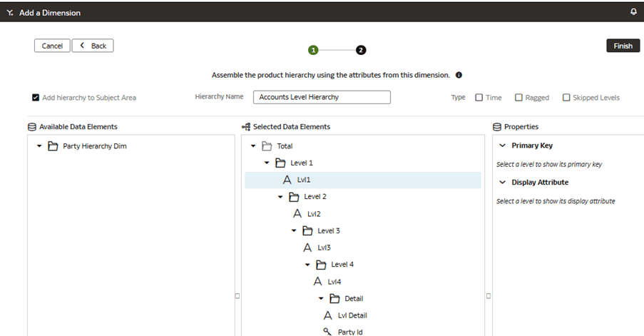Click the Cancel button
This screenshot has width=644, height=336.
(52, 46)
